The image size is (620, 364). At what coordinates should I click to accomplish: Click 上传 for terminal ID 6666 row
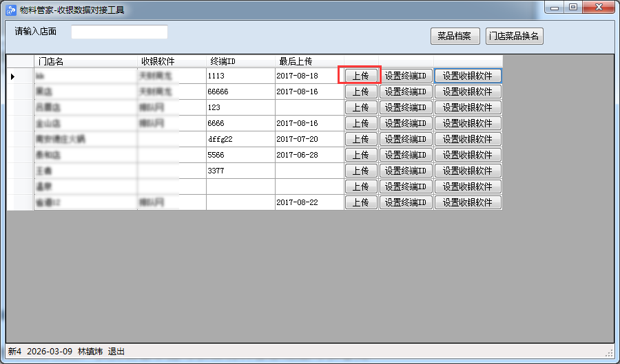point(360,123)
